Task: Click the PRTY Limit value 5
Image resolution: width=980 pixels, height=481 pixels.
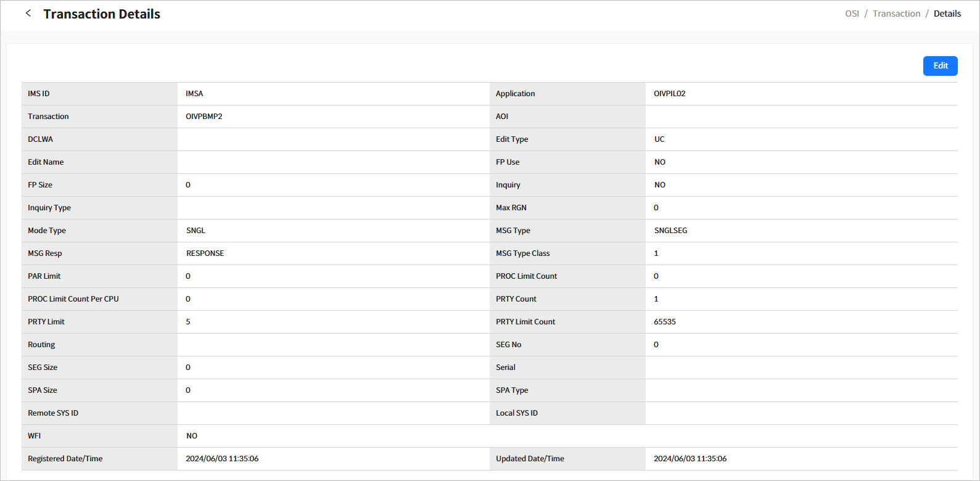Action: (188, 322)
